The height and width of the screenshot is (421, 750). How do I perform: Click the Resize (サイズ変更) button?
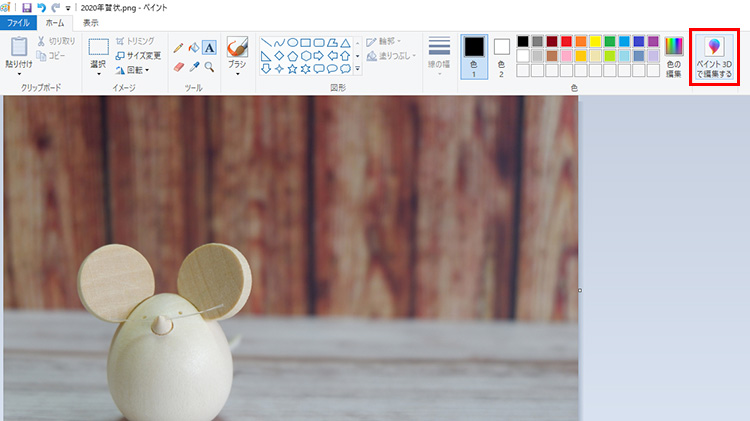136,55
